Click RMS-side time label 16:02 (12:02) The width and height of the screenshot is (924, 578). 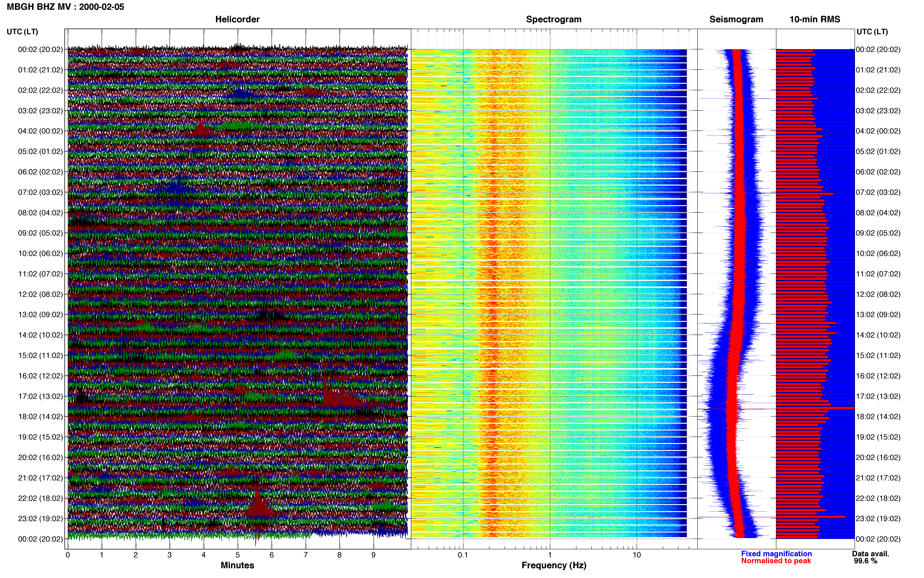pos(878,376)
